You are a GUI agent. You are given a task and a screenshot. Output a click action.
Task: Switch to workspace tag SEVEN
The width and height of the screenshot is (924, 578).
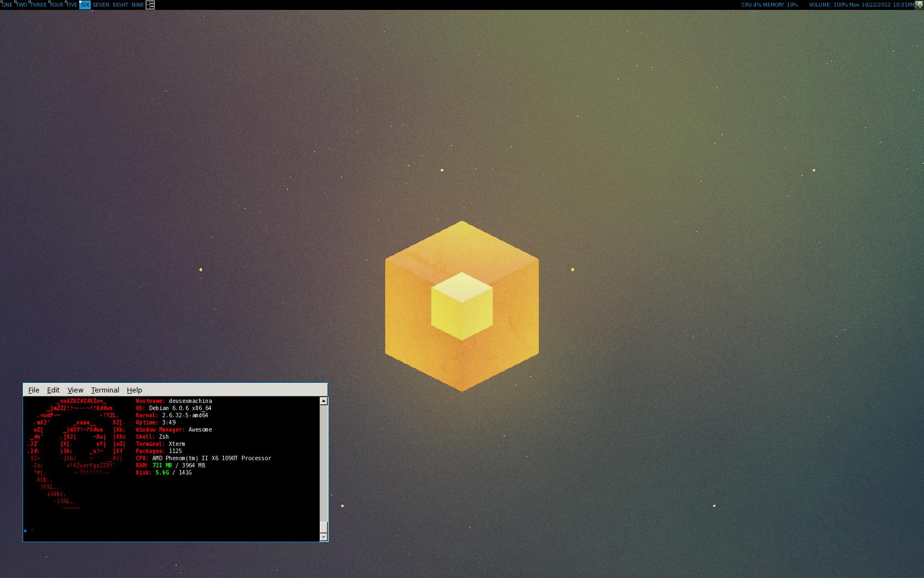point(101,5)
